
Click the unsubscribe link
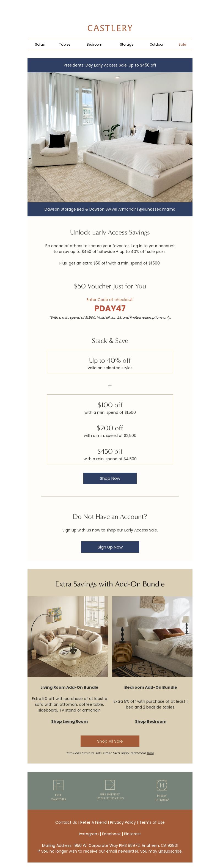(170, 851)
